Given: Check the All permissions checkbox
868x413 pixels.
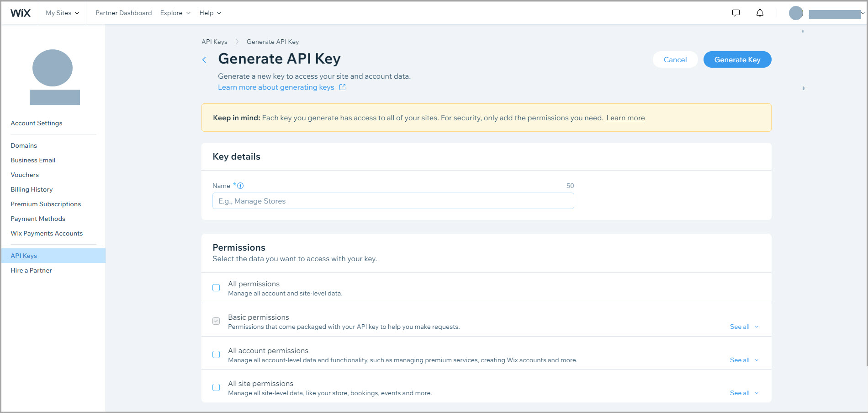Looking at the screenshot, I should coord(216,288).
